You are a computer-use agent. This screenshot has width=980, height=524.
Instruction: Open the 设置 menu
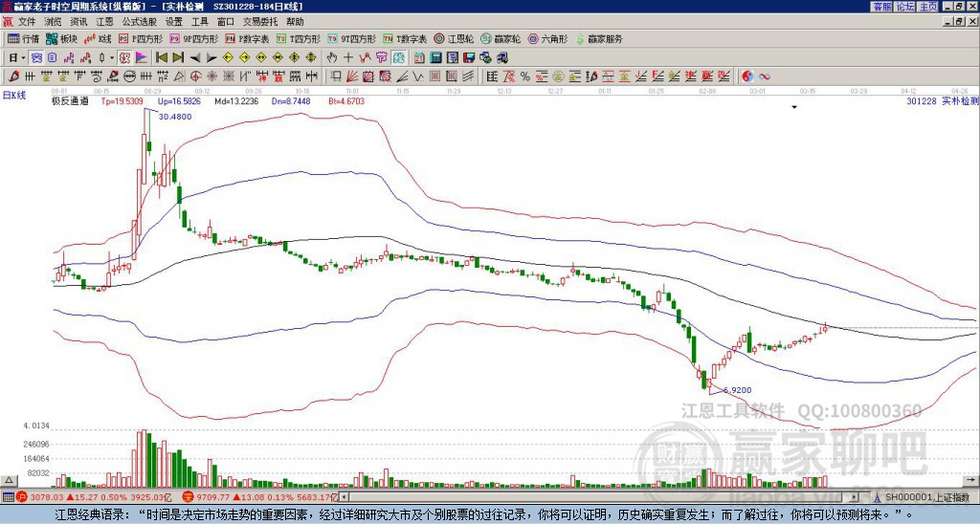point(174,22)
